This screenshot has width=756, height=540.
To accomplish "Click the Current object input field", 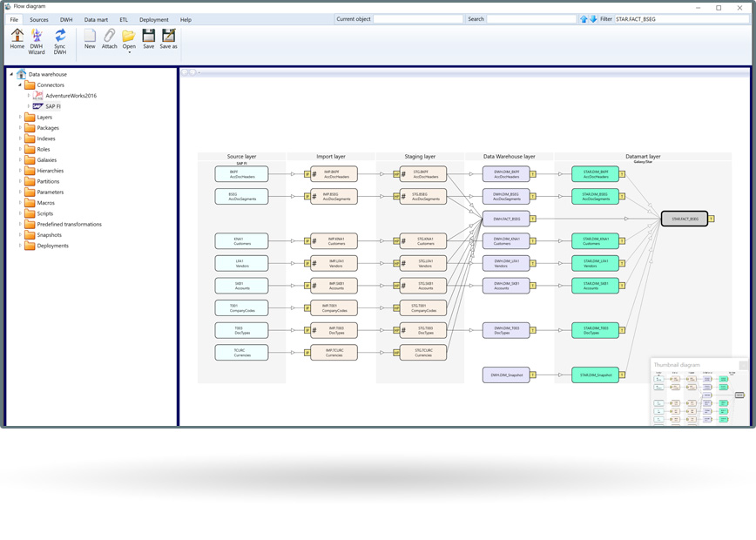I will coord(418,19).
